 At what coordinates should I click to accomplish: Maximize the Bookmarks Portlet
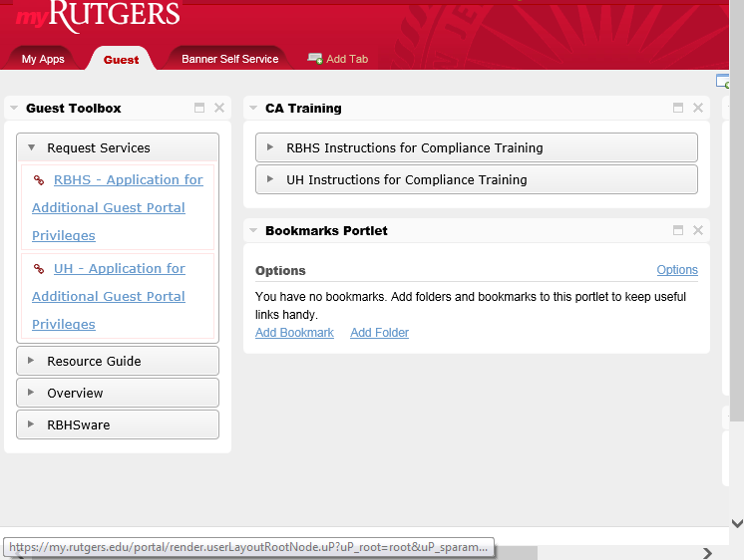click(678, 230)
